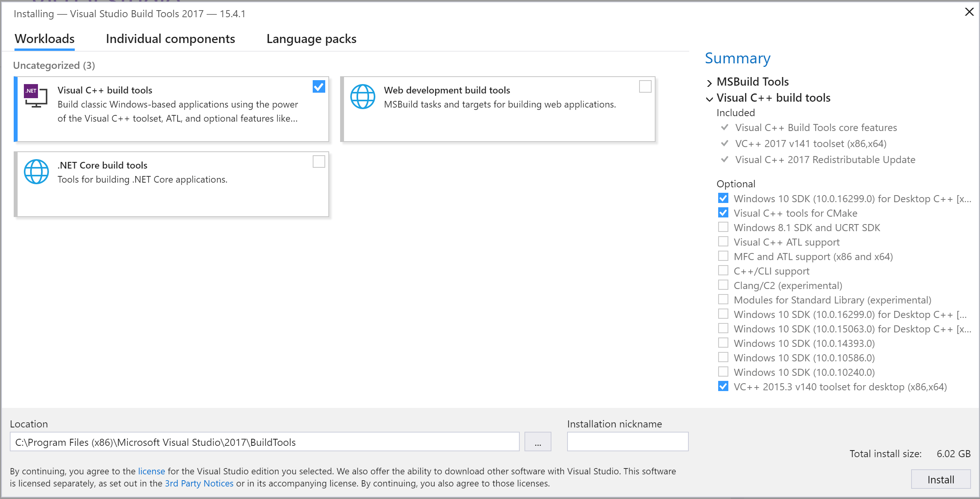The height and width of the screenshot is (499, 980).
Task: Open the 3rd Party Notices link
Action: point(199,483)
